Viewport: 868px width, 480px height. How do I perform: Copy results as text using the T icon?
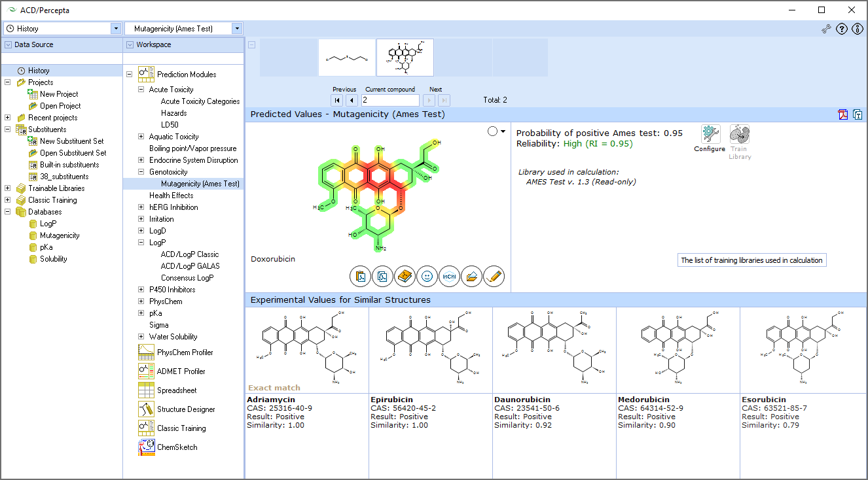[858, 114]
